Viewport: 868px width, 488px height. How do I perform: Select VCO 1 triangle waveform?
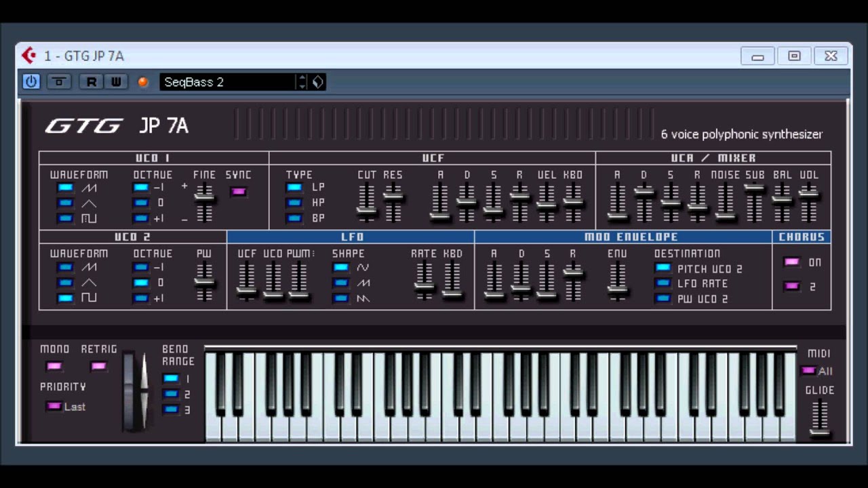[65, 203]
